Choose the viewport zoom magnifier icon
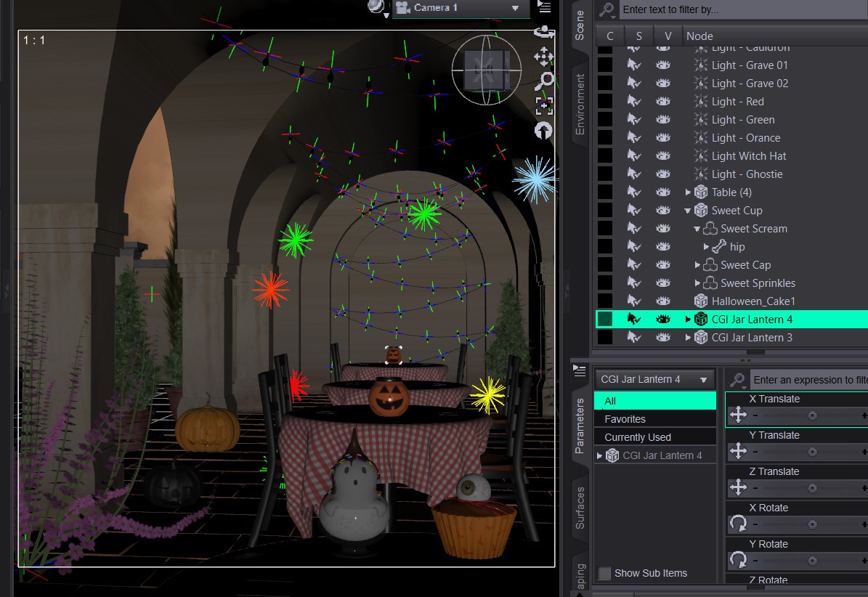868x597 pixels. click(544, 81)
